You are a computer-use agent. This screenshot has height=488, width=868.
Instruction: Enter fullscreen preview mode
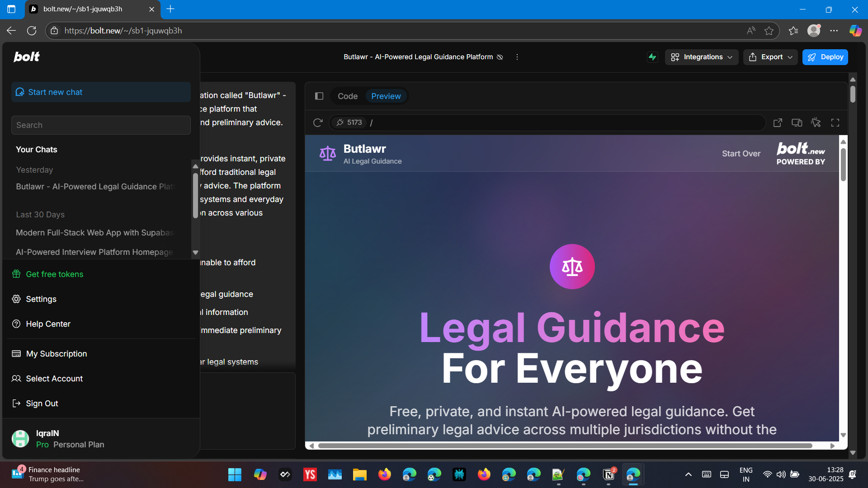[835, 122]
